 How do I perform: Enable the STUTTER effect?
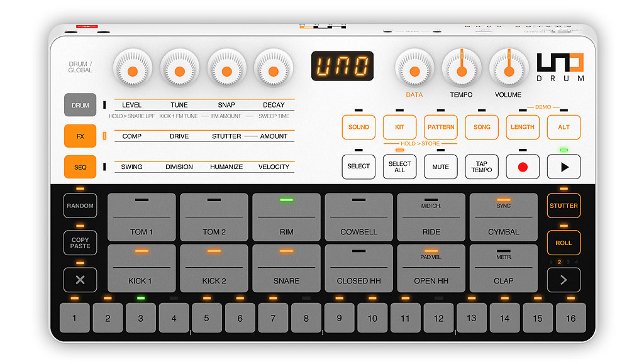563,206
